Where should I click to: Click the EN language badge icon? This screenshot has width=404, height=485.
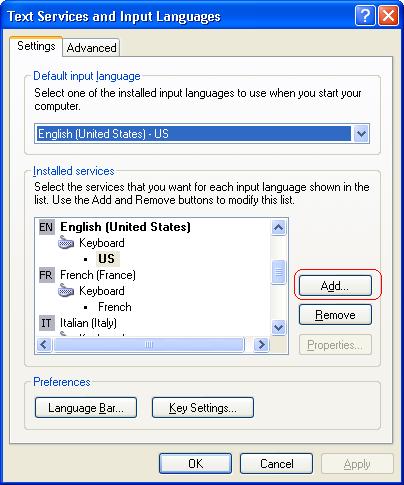coord(46,227)
